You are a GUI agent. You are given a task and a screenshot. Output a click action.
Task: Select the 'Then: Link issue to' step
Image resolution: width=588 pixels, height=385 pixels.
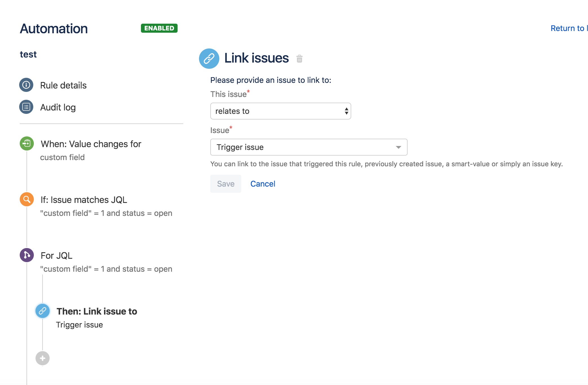tap(97, 311)
